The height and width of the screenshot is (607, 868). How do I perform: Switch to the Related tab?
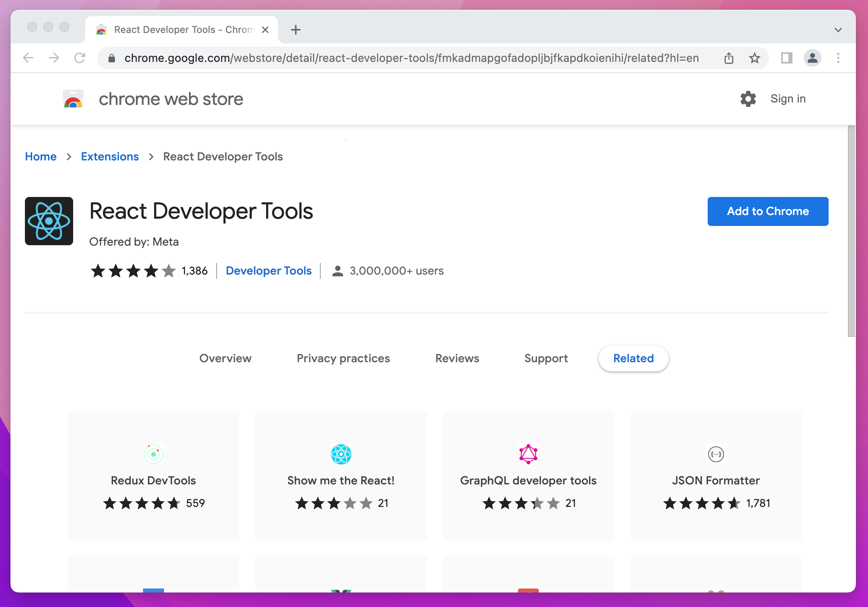(x=633, y=358)
